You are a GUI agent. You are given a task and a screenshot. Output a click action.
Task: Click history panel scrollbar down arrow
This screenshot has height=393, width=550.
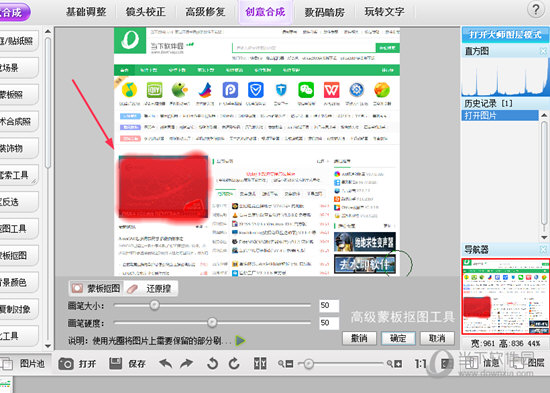(x=544, y=238)
